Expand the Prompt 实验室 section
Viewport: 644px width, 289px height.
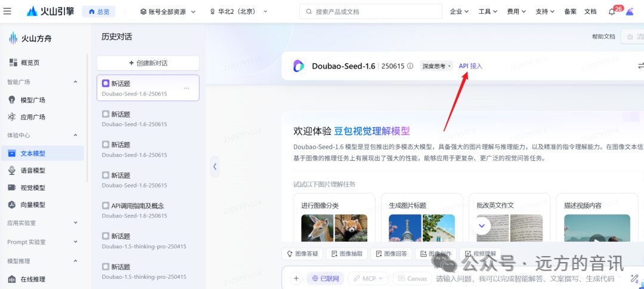click(x=76, y=242)
